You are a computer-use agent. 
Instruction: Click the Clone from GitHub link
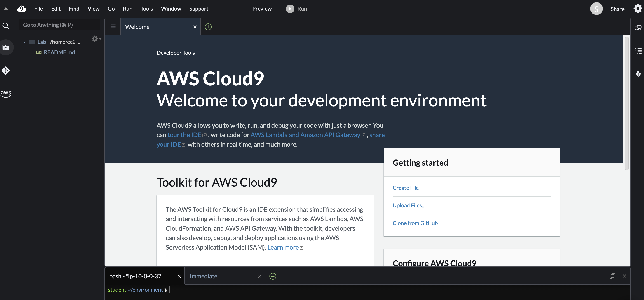[x=415, y=223]
